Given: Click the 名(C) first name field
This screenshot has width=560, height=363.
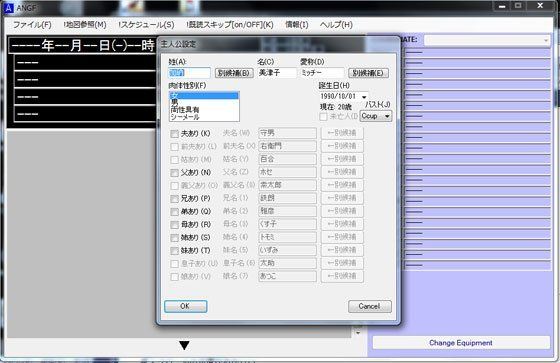Looking at the screenshot, I should (x=277, y=73).
